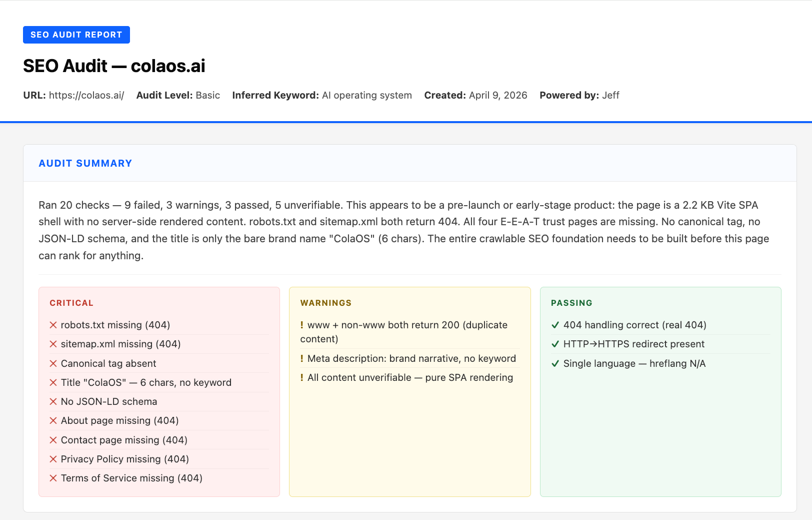
Task: Click the SEO AUDIT REPORT badge
Action: [76, 35]
